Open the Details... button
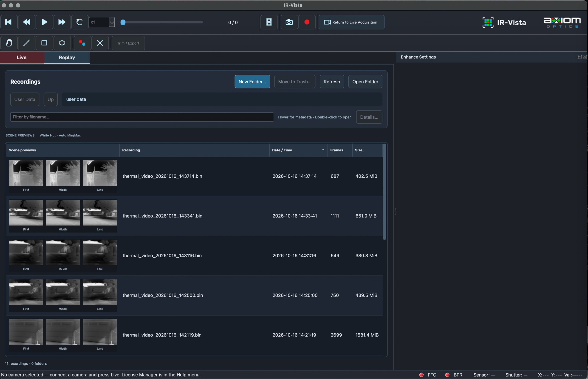 pyautogui.click(x=369, y=117)
